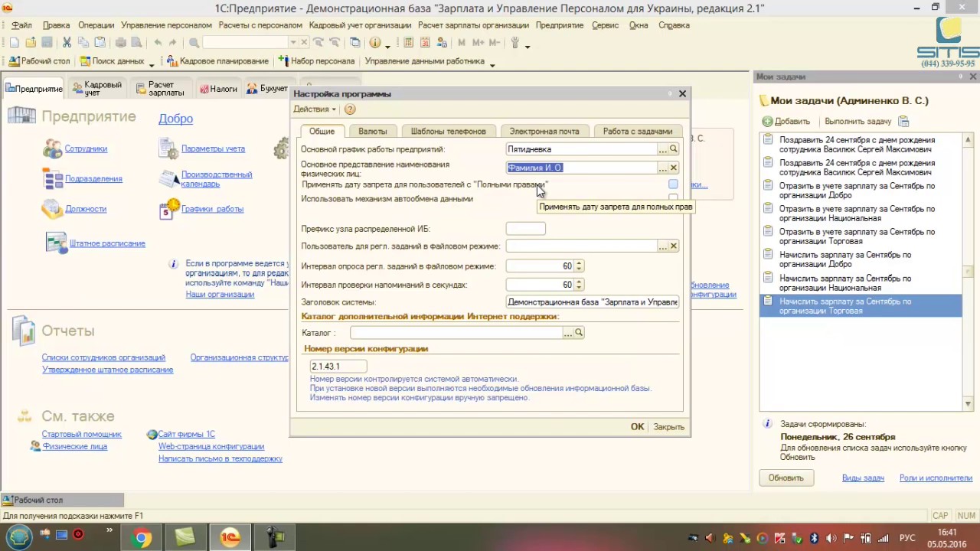This screenshot has height=551, width=980.
Task: Open the Help info toolbar icon
Action: [376, 43]
